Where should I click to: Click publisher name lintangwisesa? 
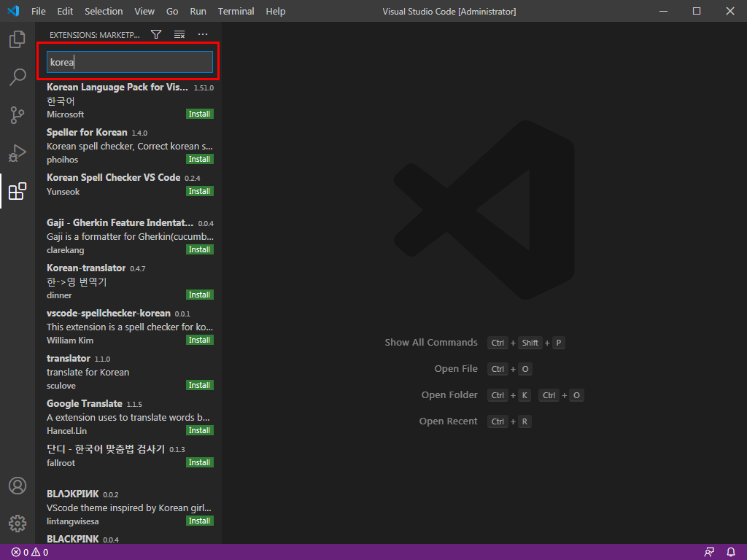click(x=73, y=522)
